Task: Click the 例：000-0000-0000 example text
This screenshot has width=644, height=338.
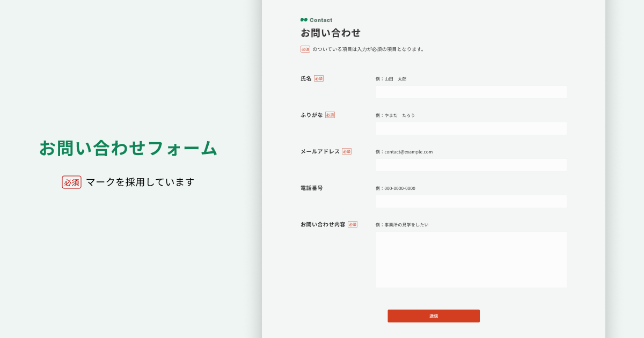Action: click(x=396, y=188)
